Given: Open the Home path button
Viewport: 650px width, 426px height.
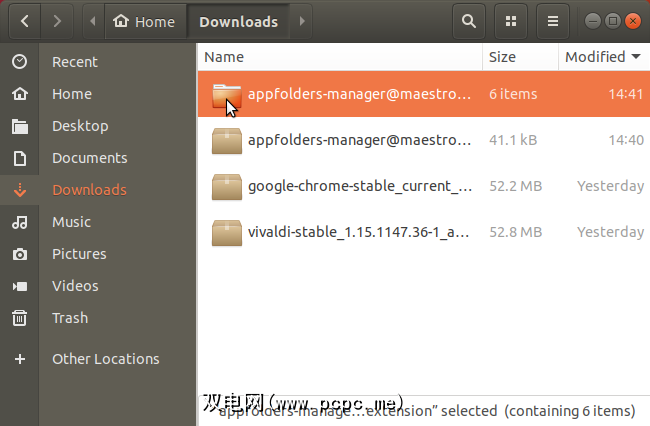Looking at the screenshot, I should point(144,21).
